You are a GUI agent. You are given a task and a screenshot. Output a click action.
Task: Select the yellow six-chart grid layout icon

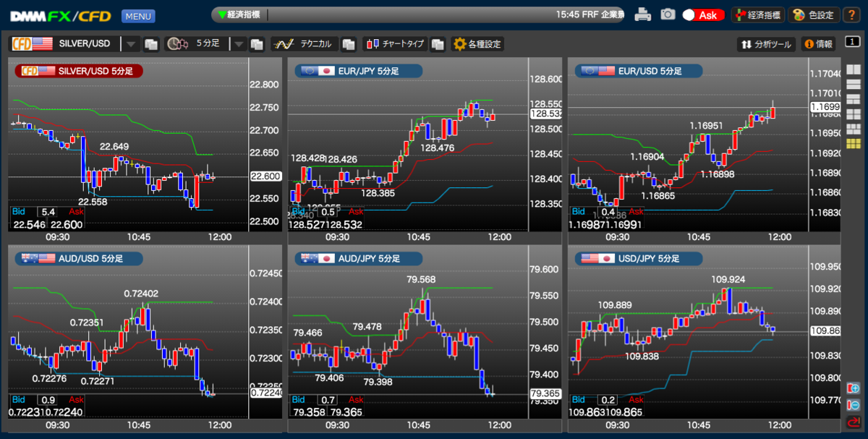click(x=853, y=143)
